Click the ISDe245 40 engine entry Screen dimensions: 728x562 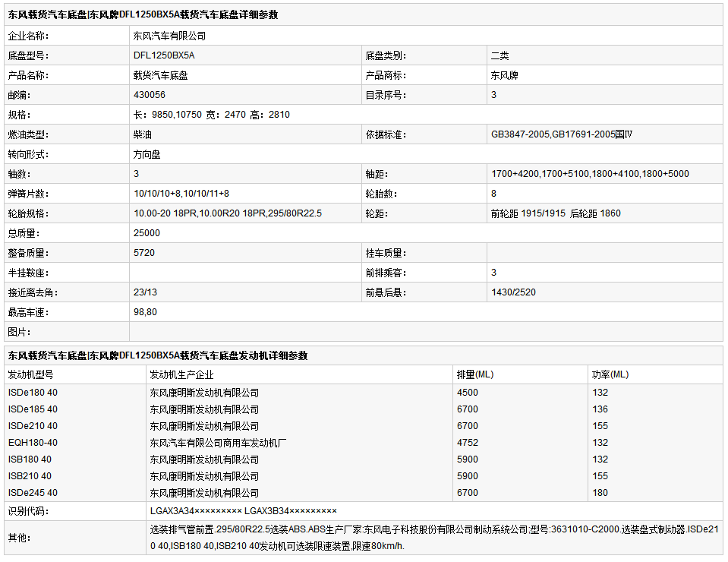click(33, 493)
